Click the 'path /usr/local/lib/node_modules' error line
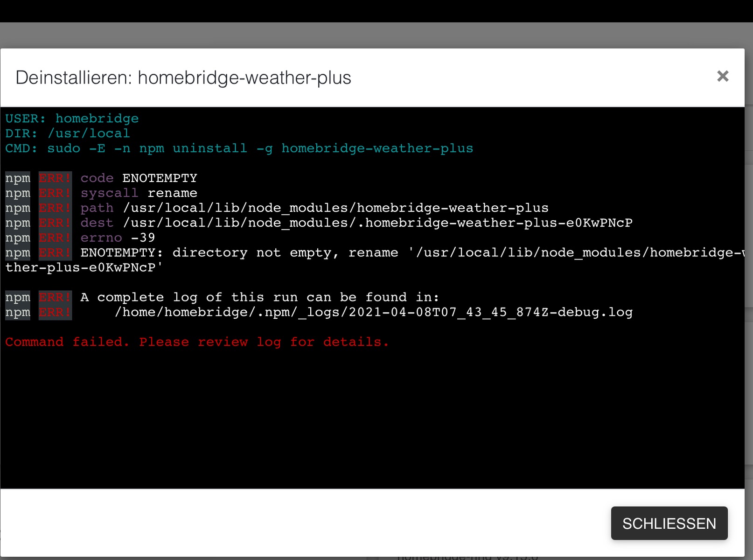 point(314,208)
